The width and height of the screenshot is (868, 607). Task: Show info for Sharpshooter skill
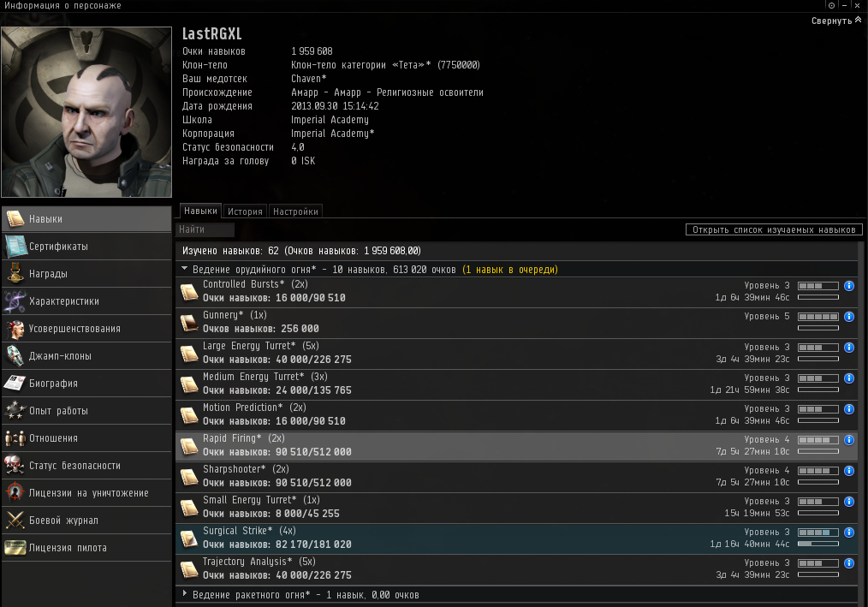tap(848, 471)
